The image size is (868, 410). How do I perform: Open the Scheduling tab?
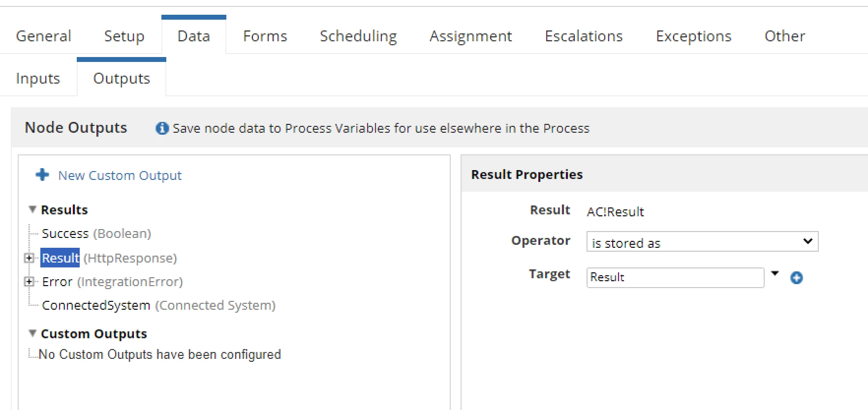(x=358, y=36)
